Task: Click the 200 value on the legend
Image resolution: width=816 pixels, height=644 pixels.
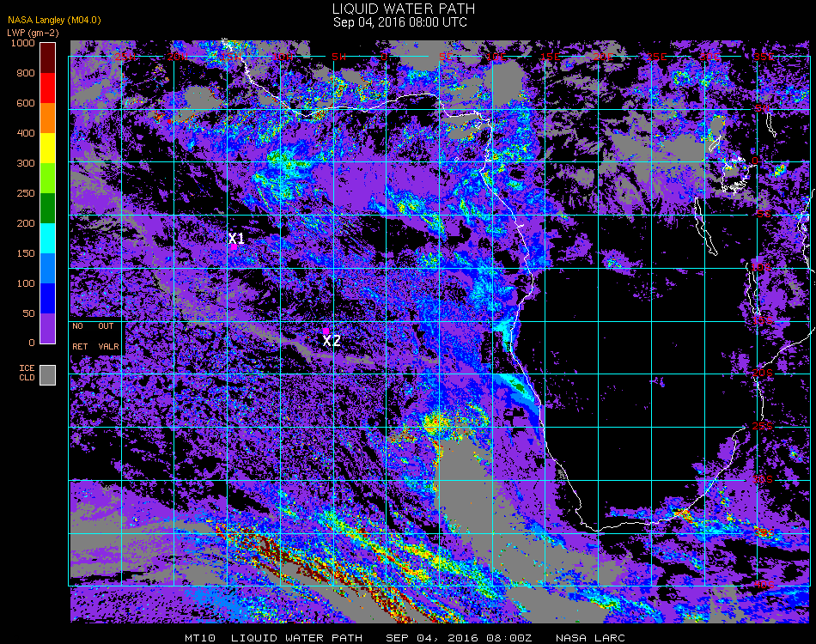Action: pyautogui.click(x=26, y=223)
